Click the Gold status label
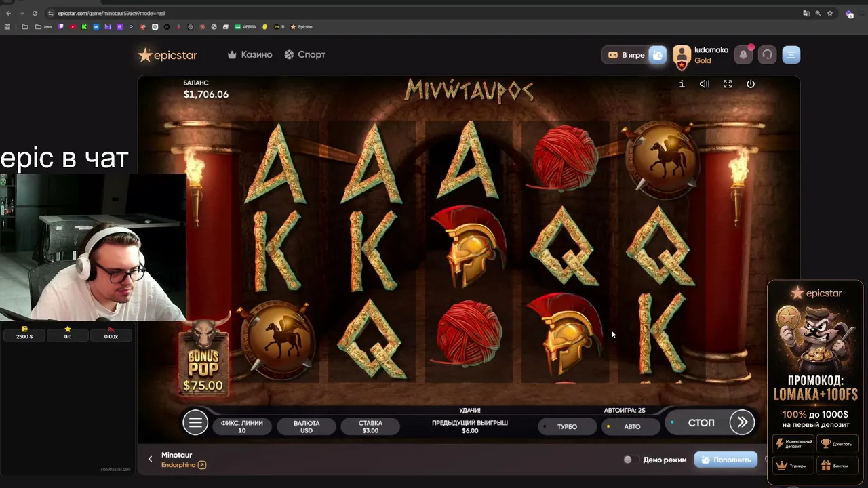This screenshot has height=488, width=868. pyautogui.click(x=703, y=60)
